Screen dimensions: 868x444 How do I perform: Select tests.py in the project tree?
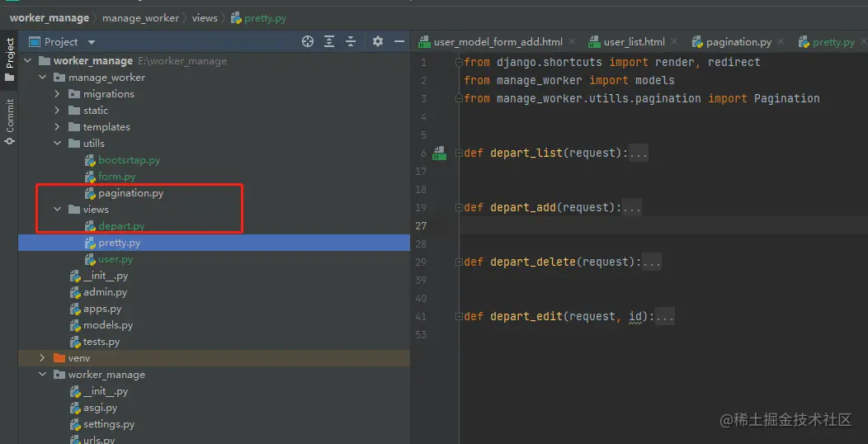[x=101, y=342]
